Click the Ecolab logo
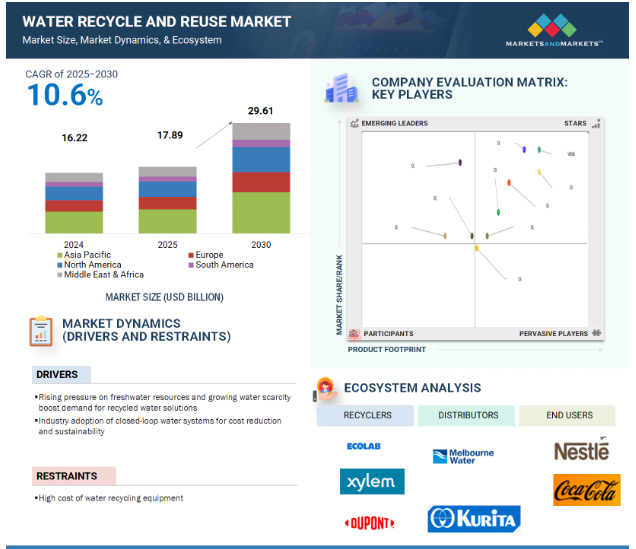Viewport: 636px width, 549px height. point(364,446)
